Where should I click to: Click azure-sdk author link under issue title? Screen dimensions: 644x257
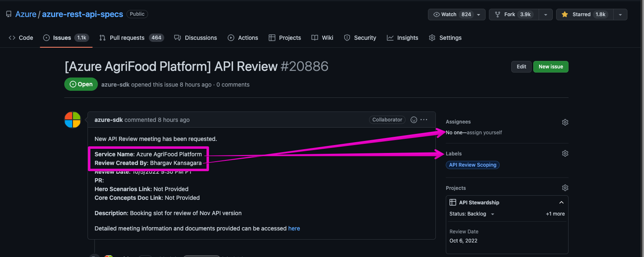[115, 85]
